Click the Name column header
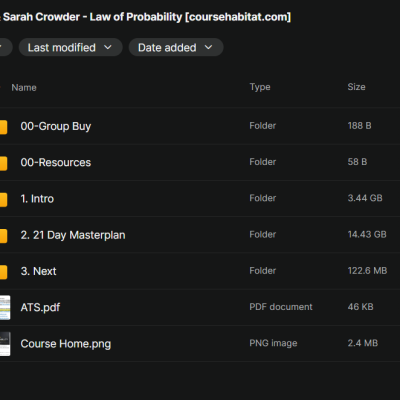 coord(24,87)
